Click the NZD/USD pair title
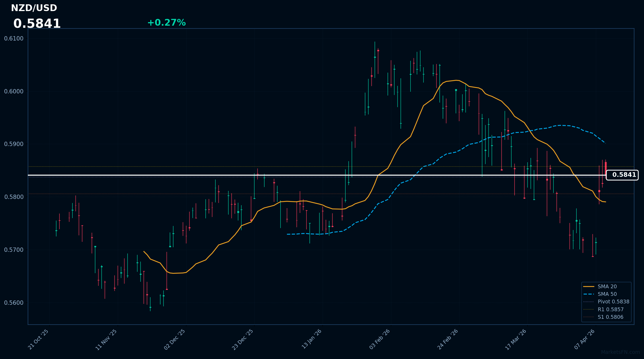644x359 pixels. point(34,8)
